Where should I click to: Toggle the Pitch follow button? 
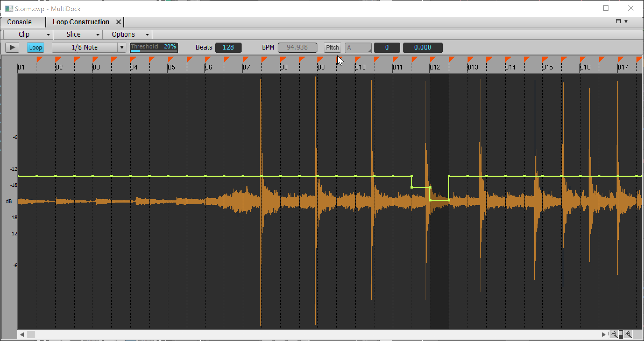(x=332, y=47)
